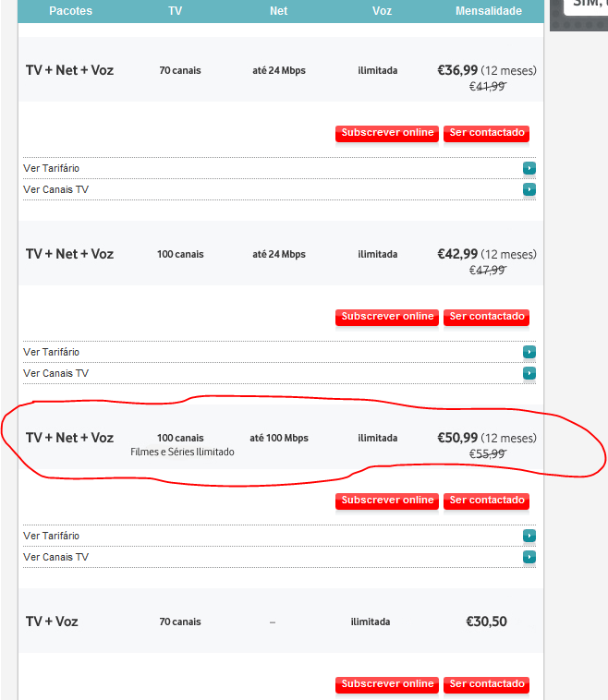Image resolution: width=608 pixels, height=700 pixels.
Task: Open Ver Tarifário arrow under the €50,99 plan
Action: point(529,536)
